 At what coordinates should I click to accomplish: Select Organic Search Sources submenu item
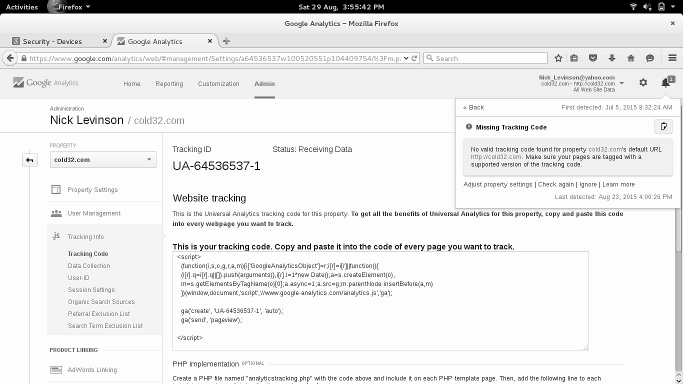pos(101,301)
